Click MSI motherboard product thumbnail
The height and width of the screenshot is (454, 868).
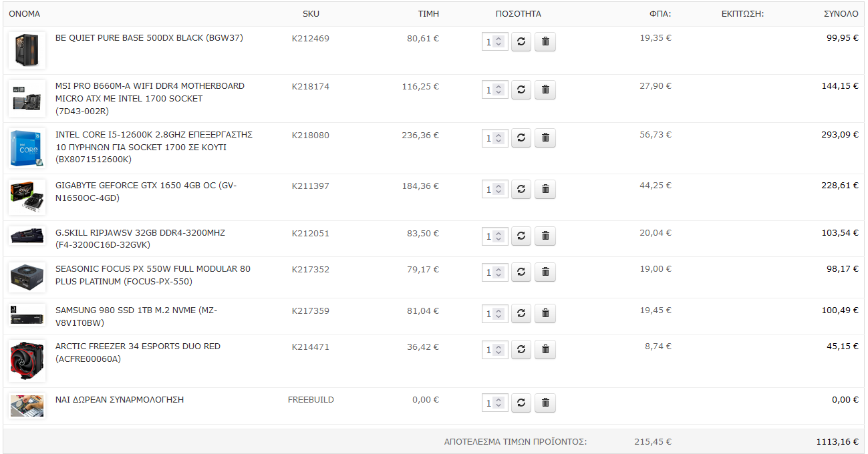click(x=27, y=98)
